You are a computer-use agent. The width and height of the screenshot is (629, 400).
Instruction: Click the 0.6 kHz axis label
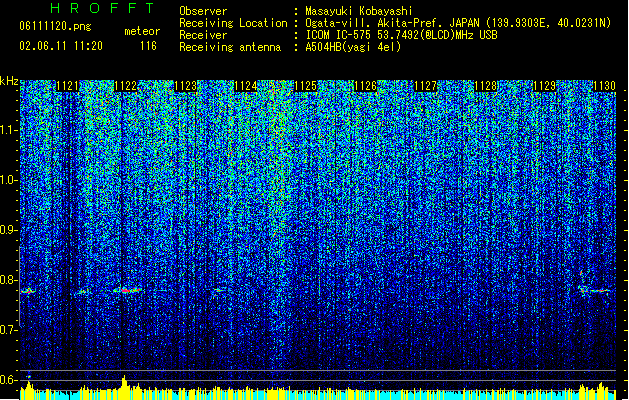9,380
